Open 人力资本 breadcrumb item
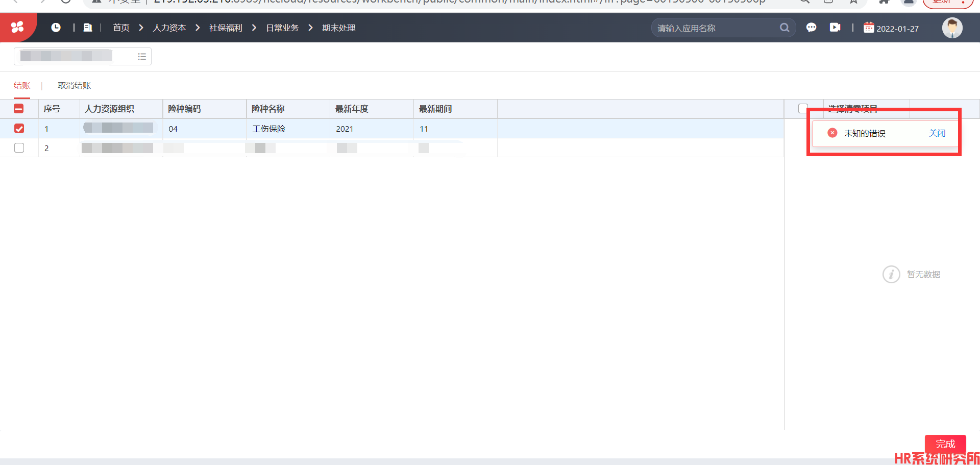The image size is (980, 465). [x=169, y=28]
